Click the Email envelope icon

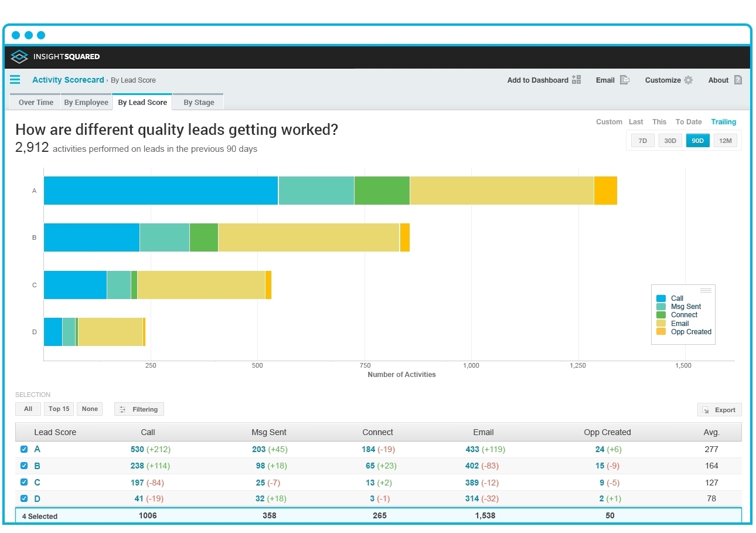pyautogui.click(x=625, y=80)
